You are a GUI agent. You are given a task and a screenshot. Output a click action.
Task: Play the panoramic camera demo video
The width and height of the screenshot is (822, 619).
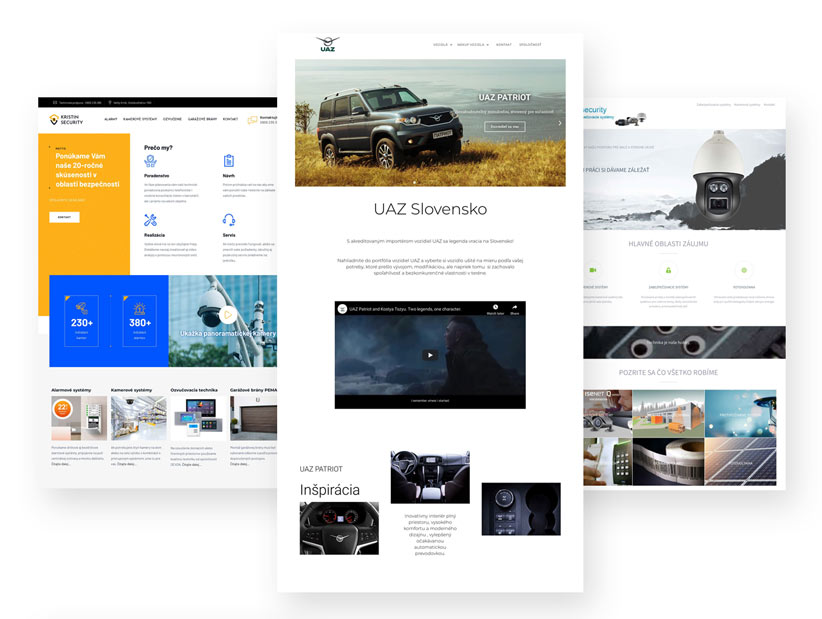228,314
